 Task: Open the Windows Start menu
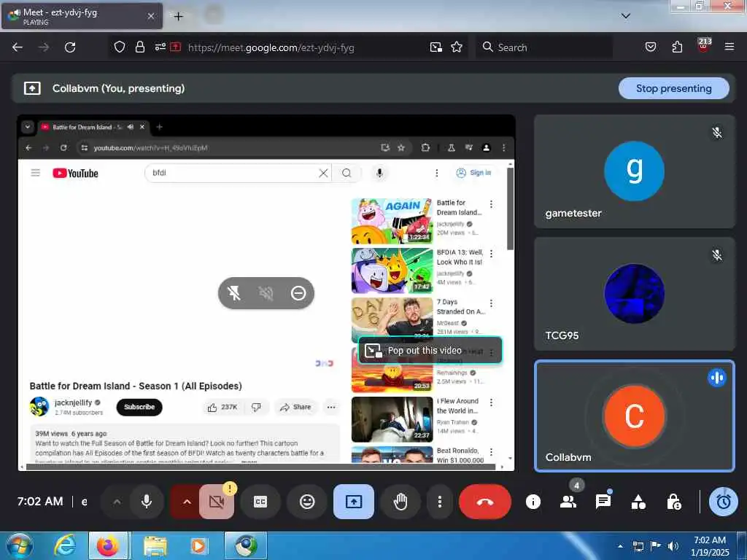(19, 545)
